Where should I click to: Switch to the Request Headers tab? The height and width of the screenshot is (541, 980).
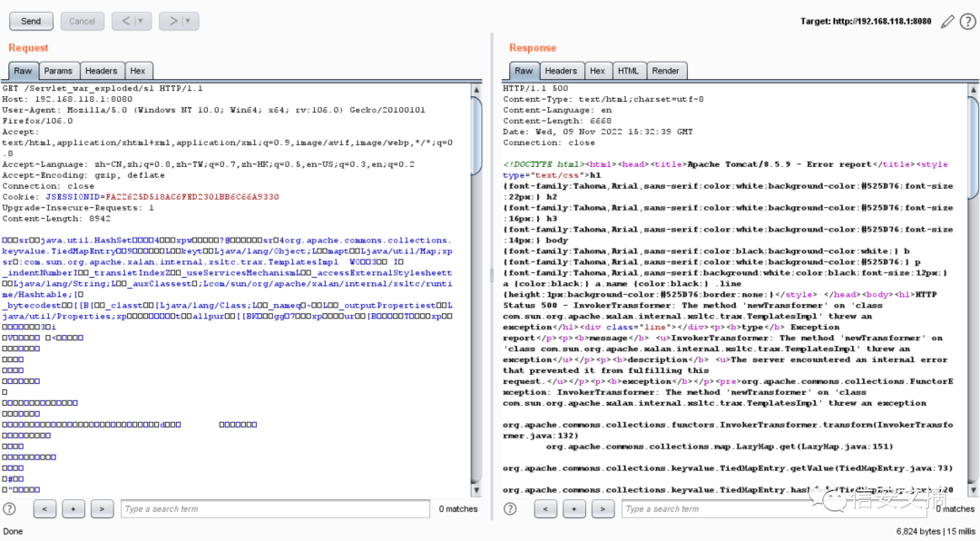(x=102, y=71)
